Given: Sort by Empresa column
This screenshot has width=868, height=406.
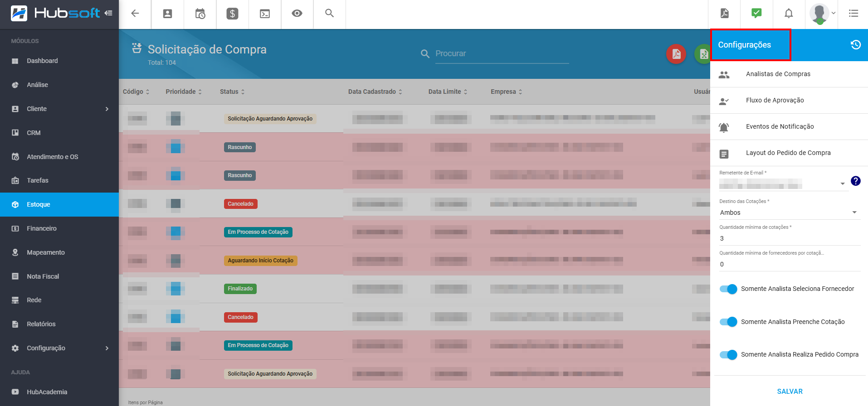Looking at the screenshot, I should pos(507,92).
